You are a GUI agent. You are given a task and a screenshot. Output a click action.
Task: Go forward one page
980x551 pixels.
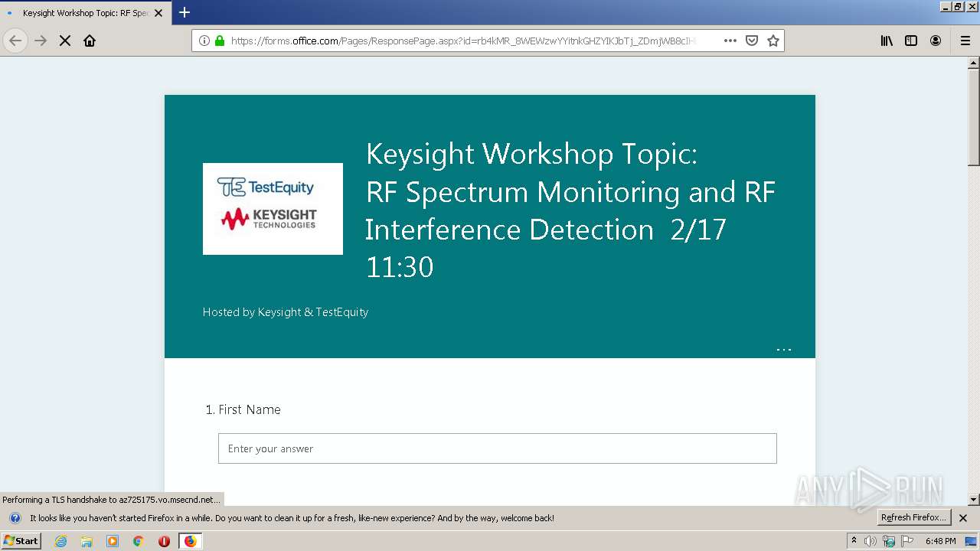(x=41, y=41)
